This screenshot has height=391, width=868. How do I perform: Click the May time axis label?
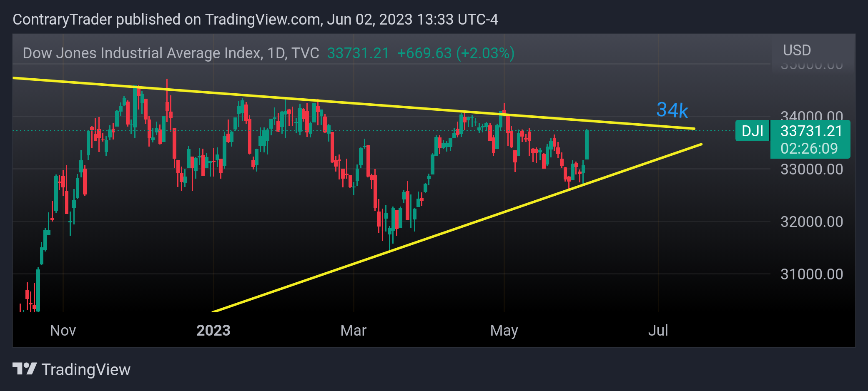coord(504,331)
